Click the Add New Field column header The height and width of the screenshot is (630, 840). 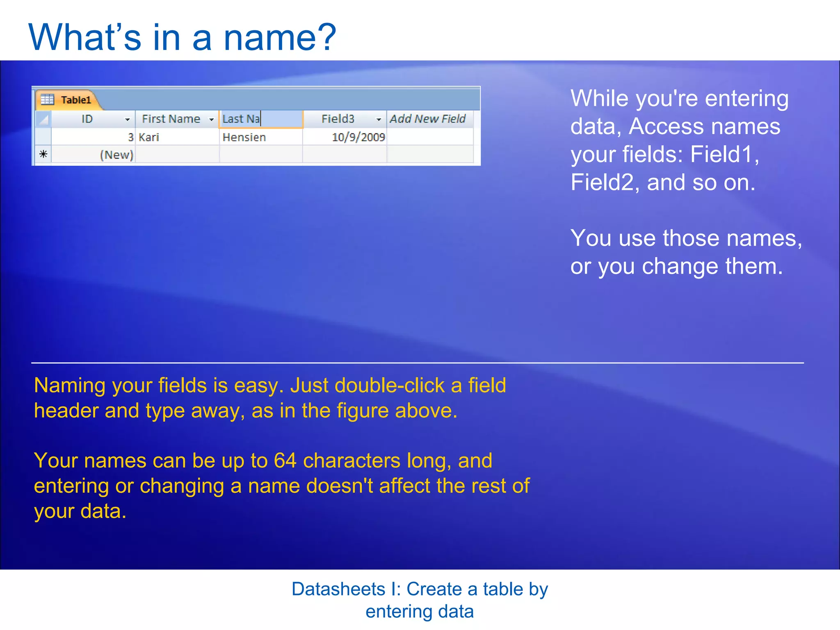tap(430, 119)
